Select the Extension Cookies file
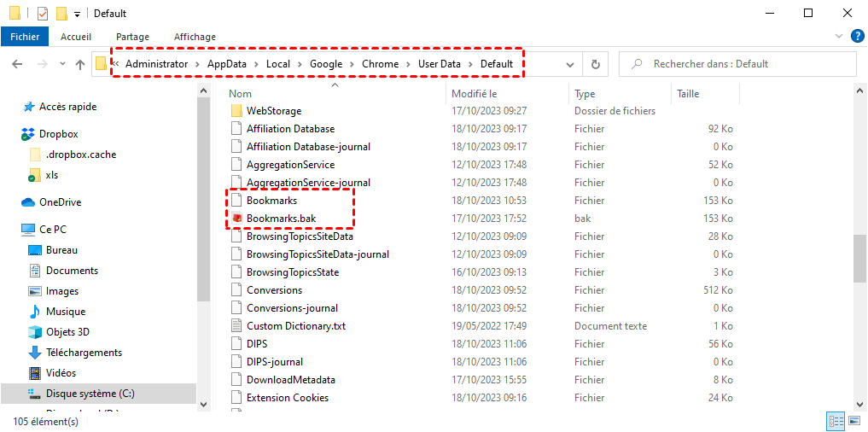868x432 pixels. 288,398
